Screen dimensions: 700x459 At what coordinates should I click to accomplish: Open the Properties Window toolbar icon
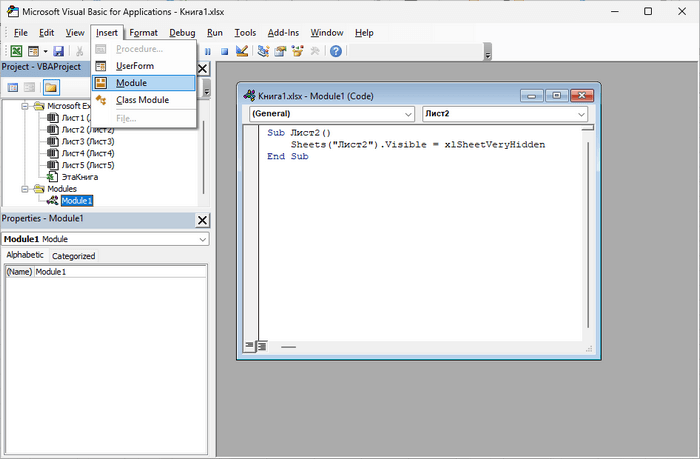(x=280, y=51)
